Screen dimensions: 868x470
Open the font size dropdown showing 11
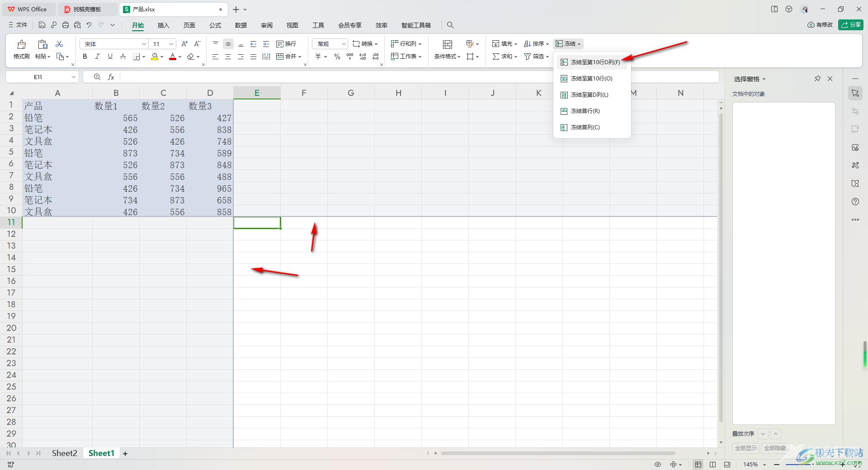171,44
